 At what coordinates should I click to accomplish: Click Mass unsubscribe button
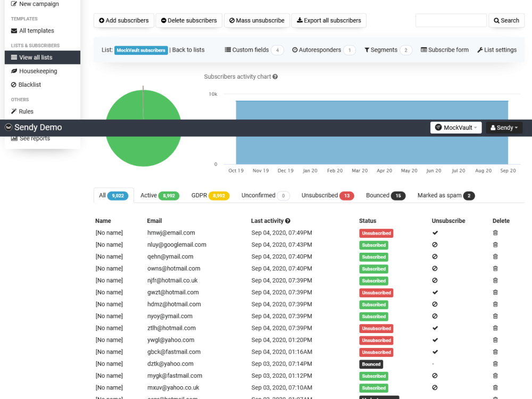(x=257, y=20)
